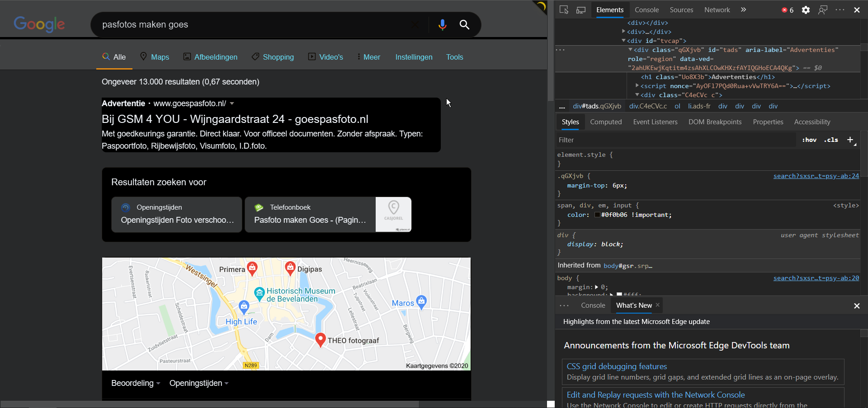The height and width of the screenshot is (408, 868).
Task: Collapse the div class qGXjvb node
Action: point(630,50)
